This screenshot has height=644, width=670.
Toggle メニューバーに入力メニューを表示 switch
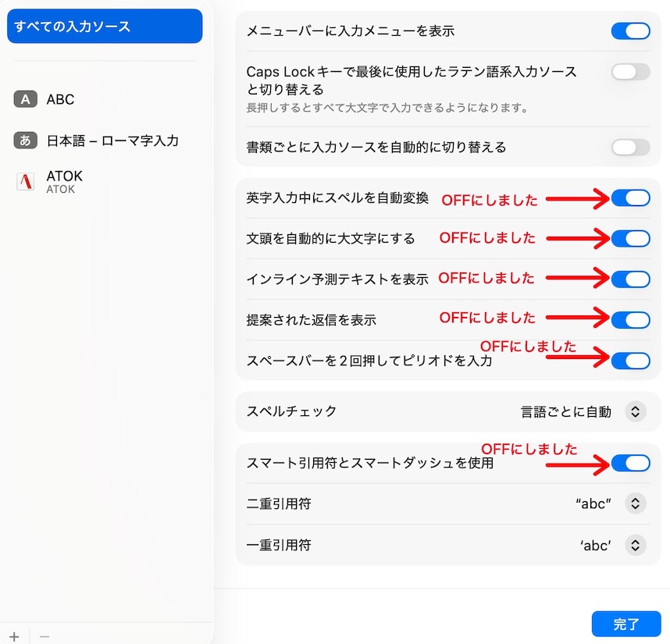[630, 31]
